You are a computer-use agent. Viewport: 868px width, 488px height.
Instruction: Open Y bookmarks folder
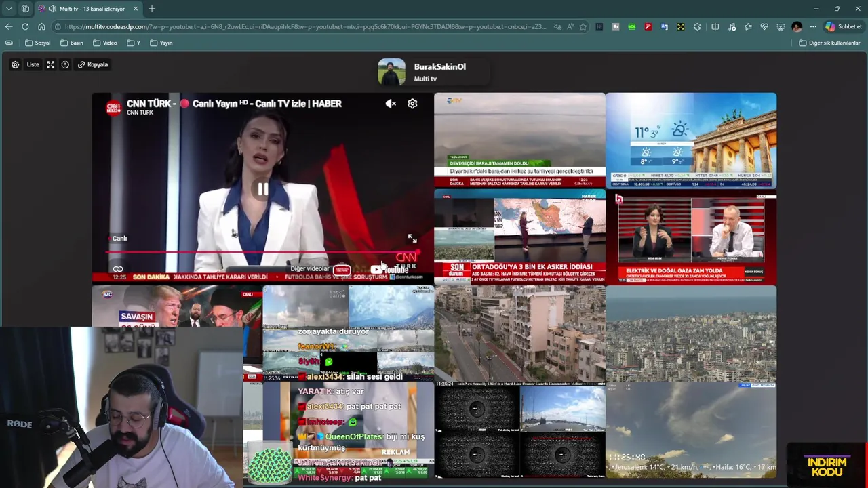pyautogui.click(x=134, y=43)
